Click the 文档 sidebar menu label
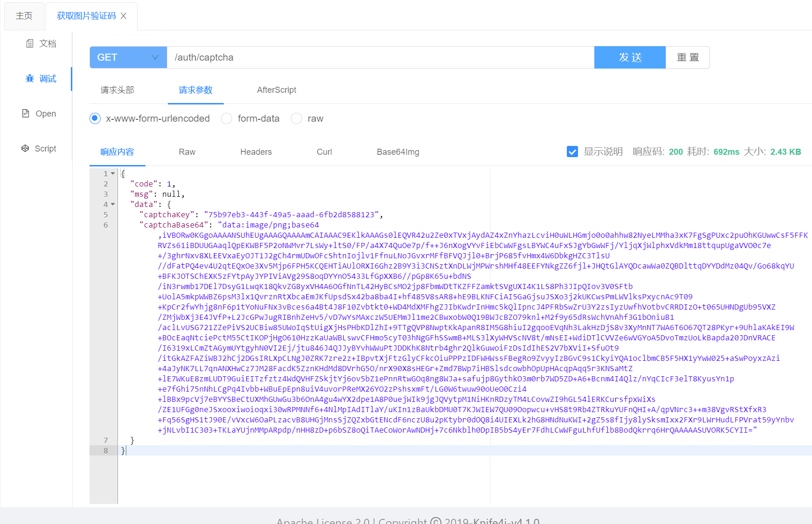 coord(48,43)
